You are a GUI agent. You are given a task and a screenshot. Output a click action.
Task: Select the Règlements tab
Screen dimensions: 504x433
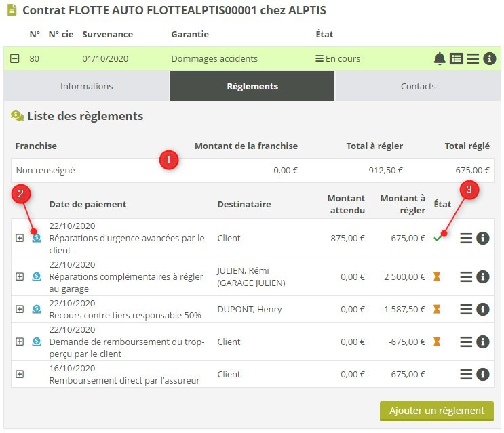click(252, 87)
